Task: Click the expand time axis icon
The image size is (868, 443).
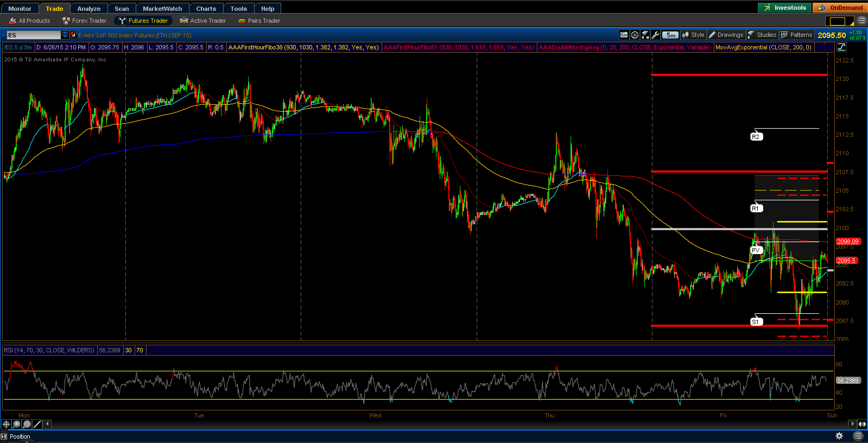Action: pyautogui.click(x=861, y=424)
